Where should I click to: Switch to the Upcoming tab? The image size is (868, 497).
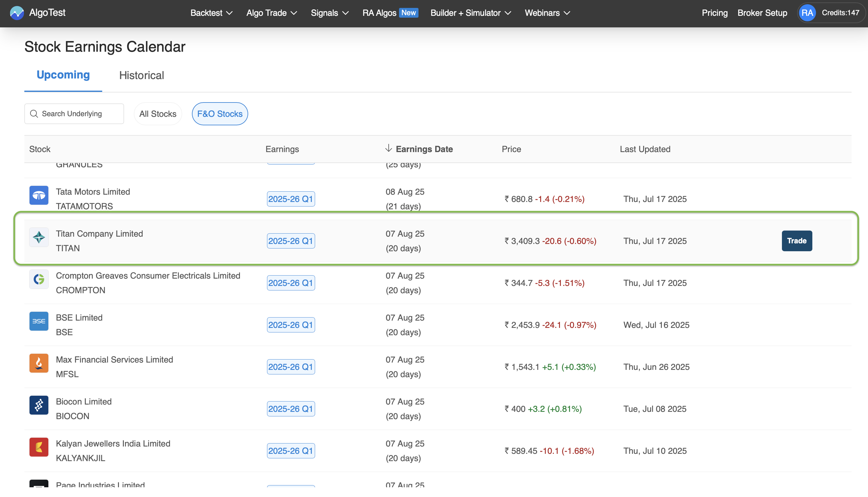pos(63,75)
